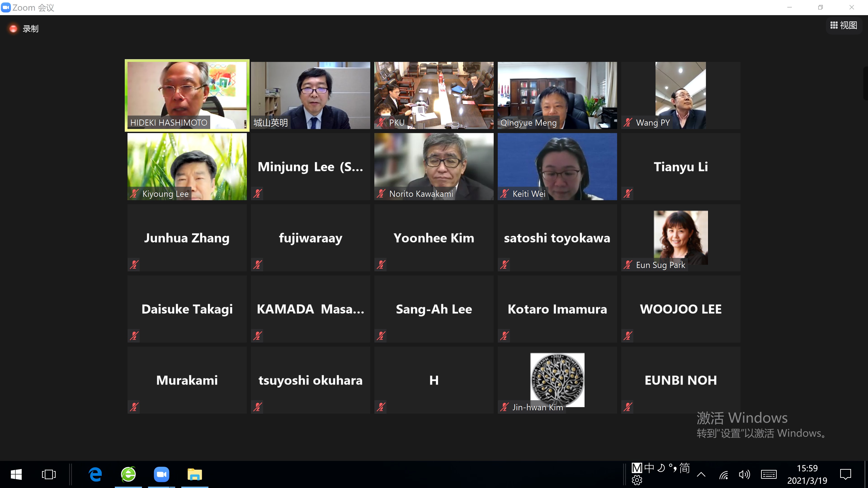868x488 pixels.
Task: Click the muted mic icon on EUNBI NOH tile
Action: click(x=628, y=407)
